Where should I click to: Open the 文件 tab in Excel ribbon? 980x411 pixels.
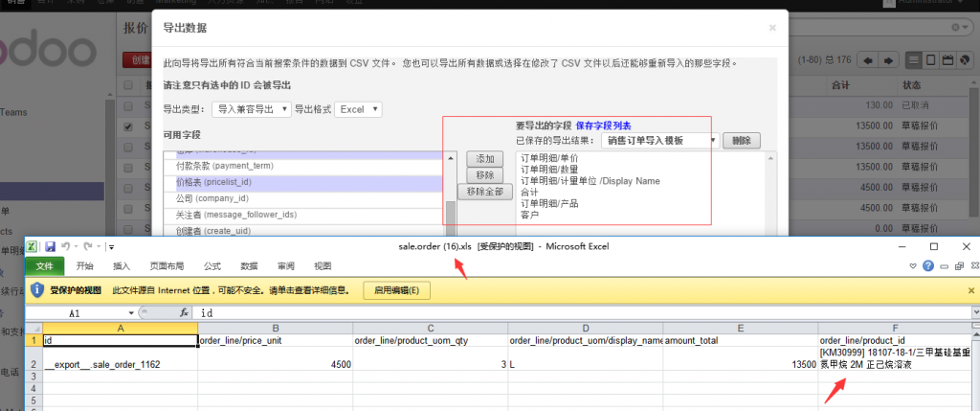pos(43,265)
